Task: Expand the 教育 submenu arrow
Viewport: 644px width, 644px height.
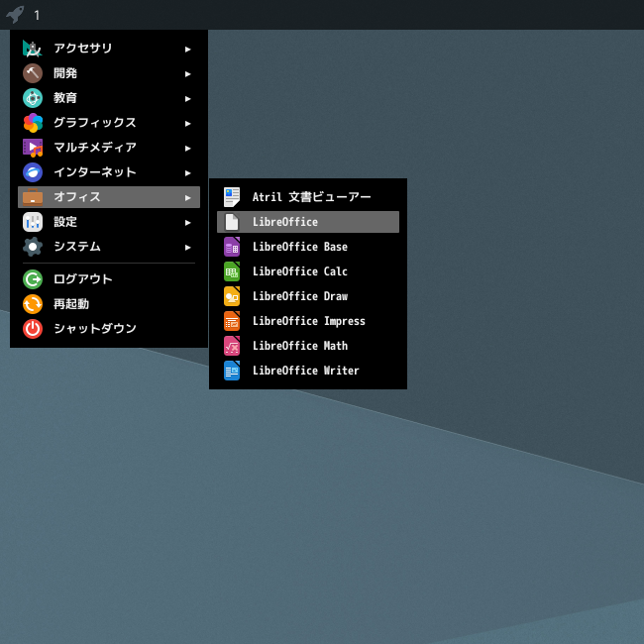Action: (187, 98)
